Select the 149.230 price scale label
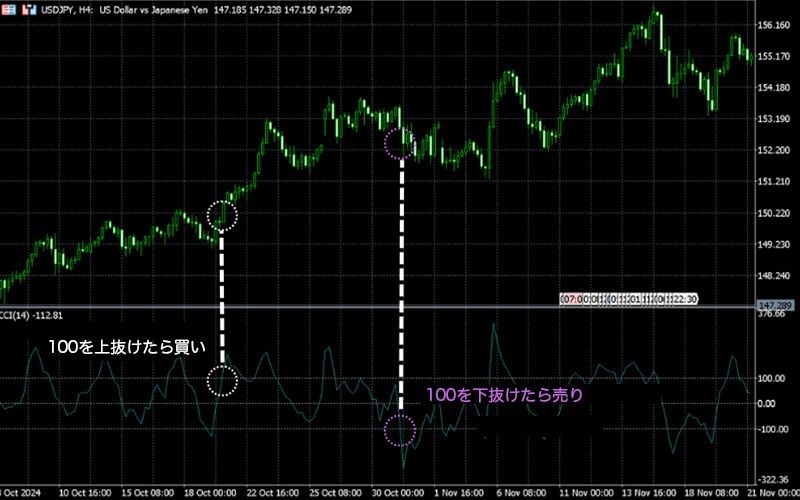Screen dimensions: 800x500 [774, 244]
